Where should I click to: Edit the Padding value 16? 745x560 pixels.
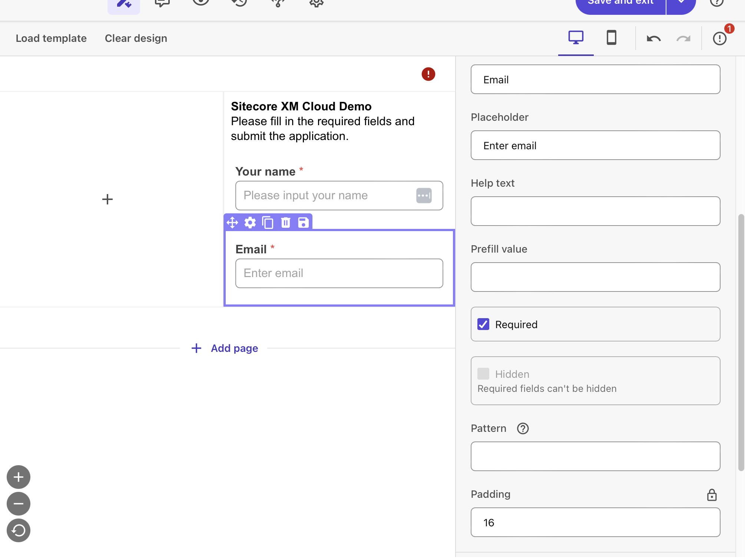point(595,522)
